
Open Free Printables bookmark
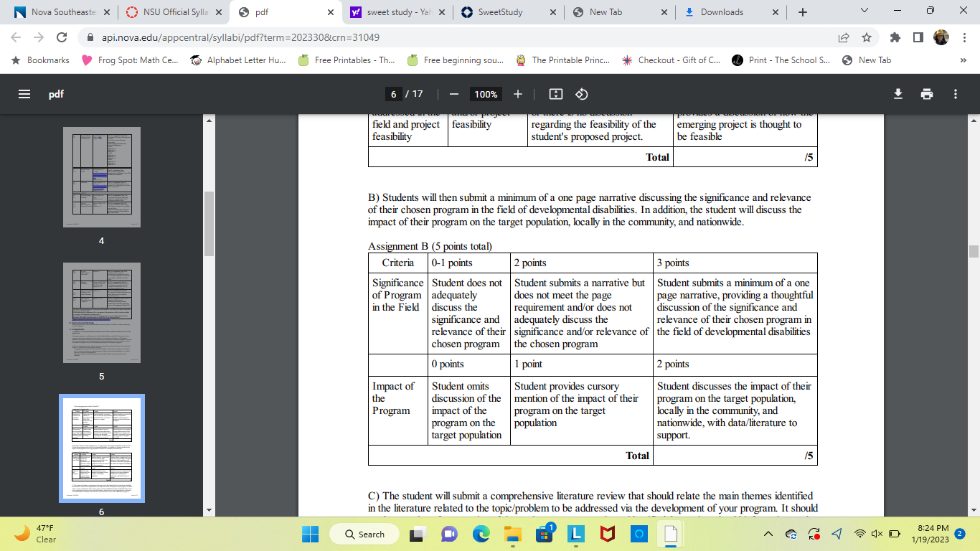(x=347, y=60)
